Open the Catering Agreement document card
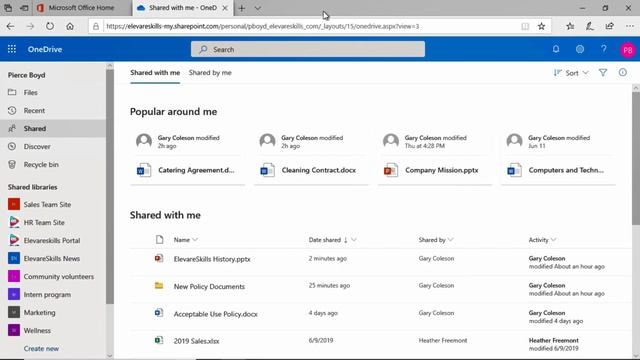The height and width of the screenshot is (360, 640). coord(188,159)
